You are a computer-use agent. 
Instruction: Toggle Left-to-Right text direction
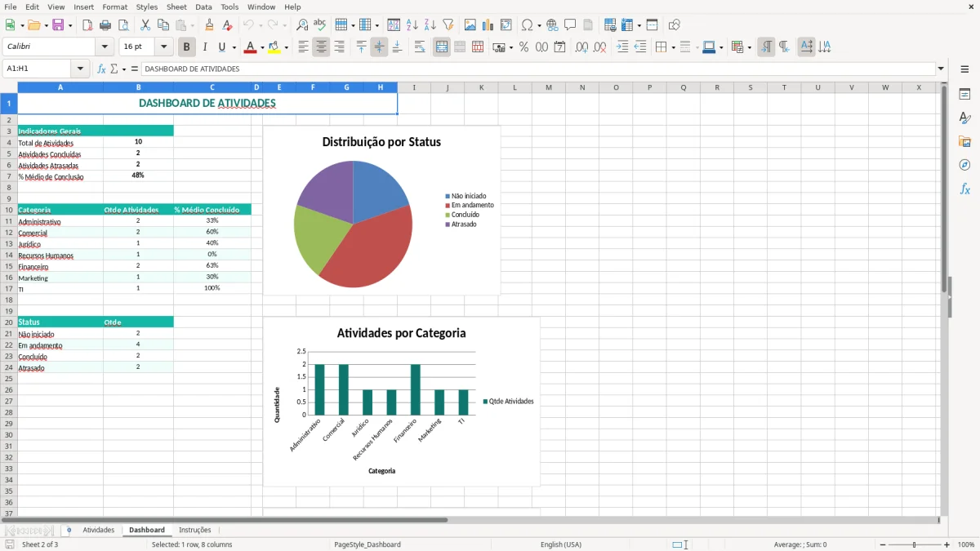pos(766,47)
